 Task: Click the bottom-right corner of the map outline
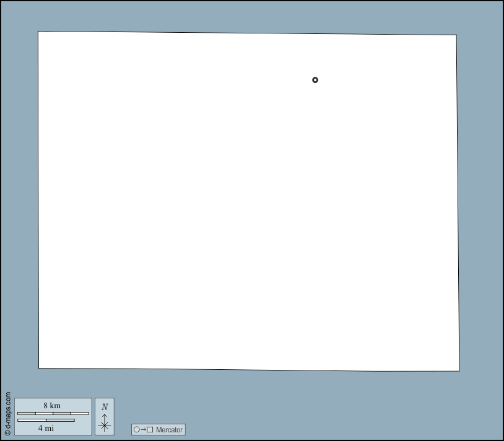click(x=459, y=371)
